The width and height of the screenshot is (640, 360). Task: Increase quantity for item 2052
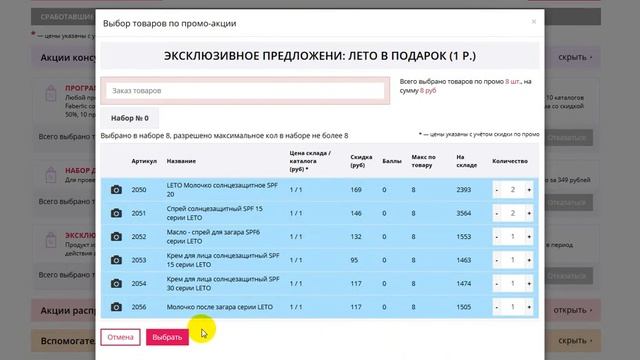529,237
